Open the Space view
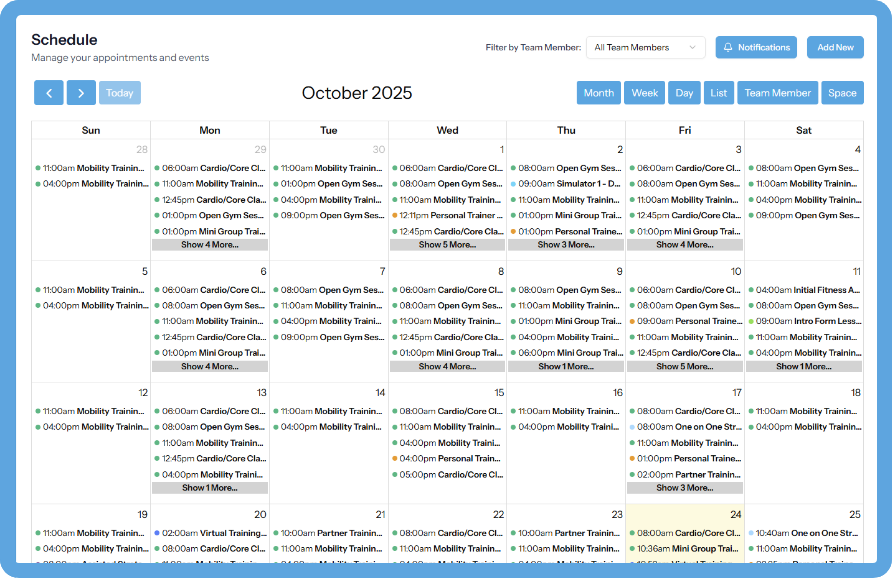 pos(842,92)
